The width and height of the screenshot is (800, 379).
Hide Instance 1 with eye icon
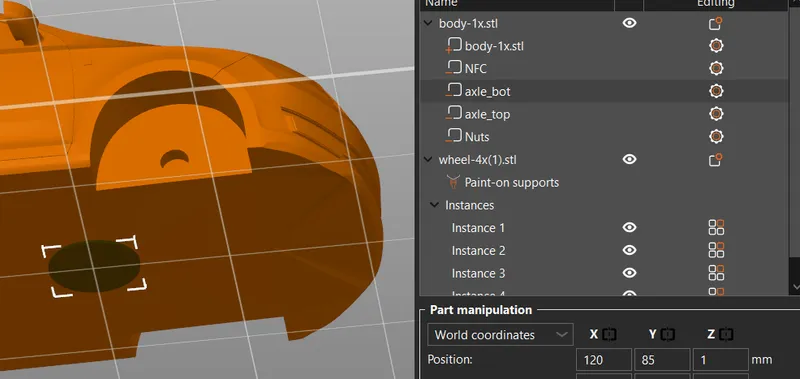click(630, 228)
